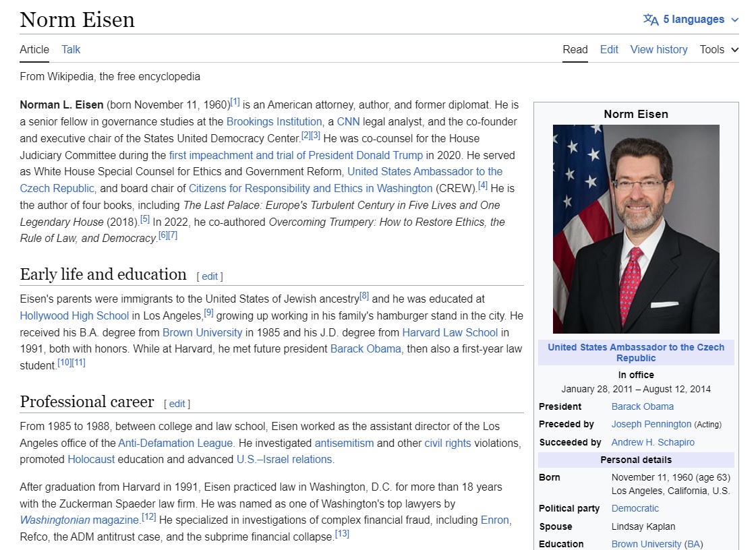Open the Enron link
This screenshot has width=756, height=550.
click(495, 520)
